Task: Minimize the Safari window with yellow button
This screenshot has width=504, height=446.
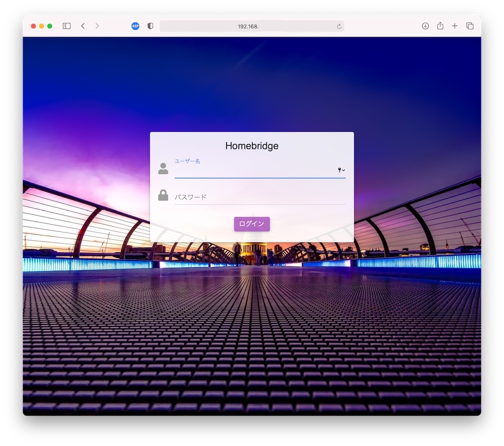Action: pyautogui.click(x=42, y=26)
